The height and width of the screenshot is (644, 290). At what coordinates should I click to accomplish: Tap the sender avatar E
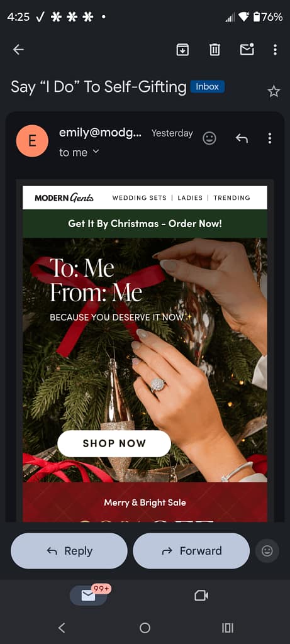click(32, 141)
